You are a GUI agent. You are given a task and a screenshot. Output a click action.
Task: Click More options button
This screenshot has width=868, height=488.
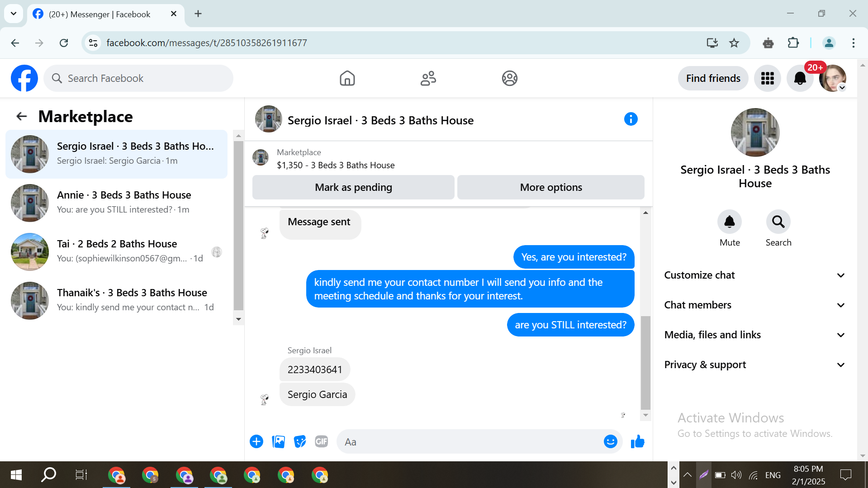pyautogui.click(x=551, y=187)
